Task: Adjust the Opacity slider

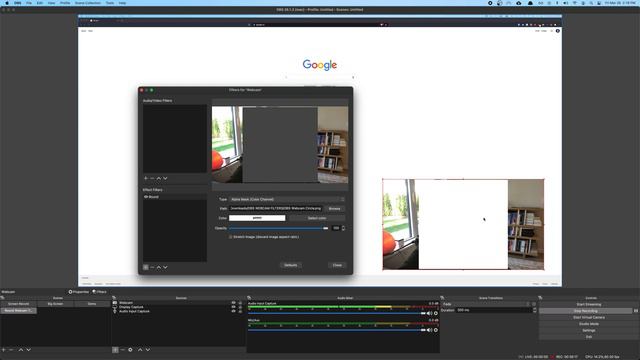Action: (279, 228)
